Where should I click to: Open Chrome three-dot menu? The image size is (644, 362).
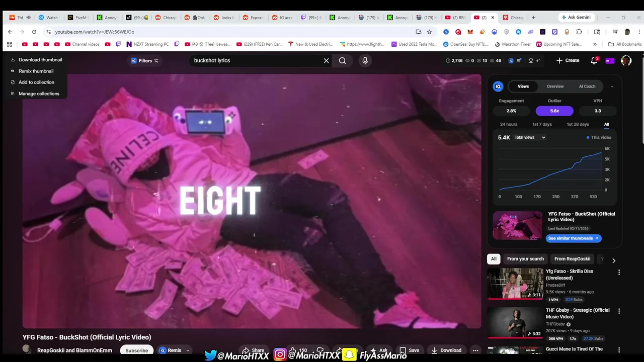tap(638, 32)
